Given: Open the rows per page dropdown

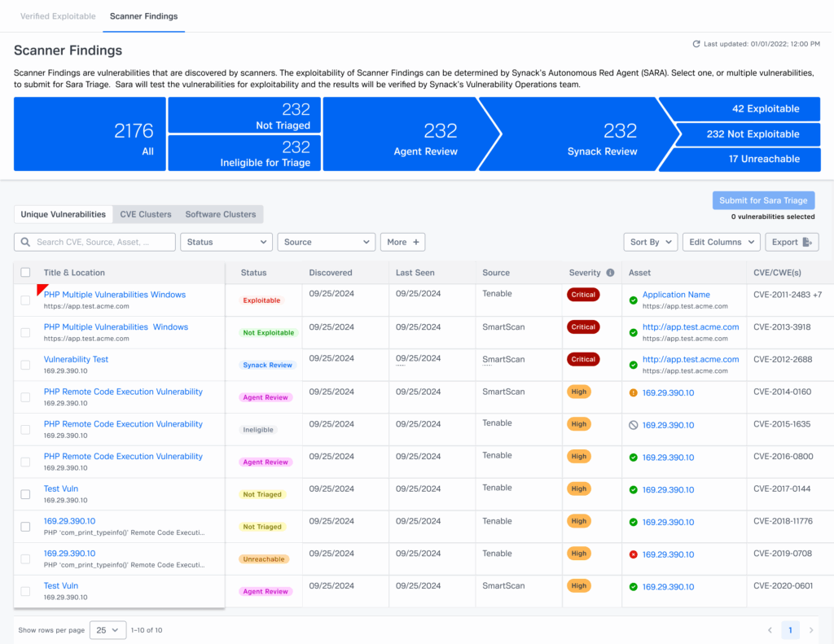Looking at the screenshot, I should click(107, 629).
